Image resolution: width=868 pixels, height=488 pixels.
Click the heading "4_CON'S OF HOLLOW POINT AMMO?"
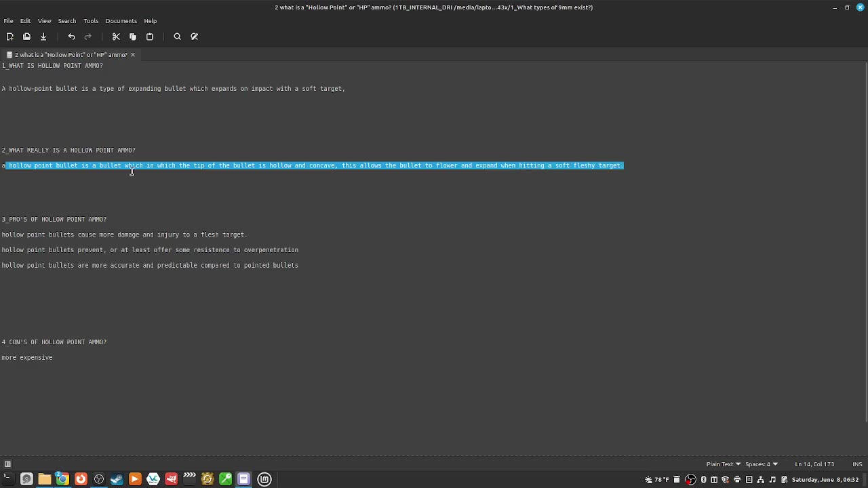pyautogui.click(x=54, y=342)
